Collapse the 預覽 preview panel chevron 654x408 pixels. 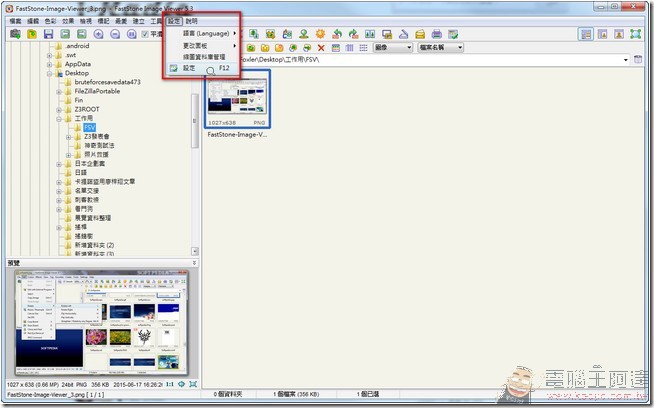point(194,263)
